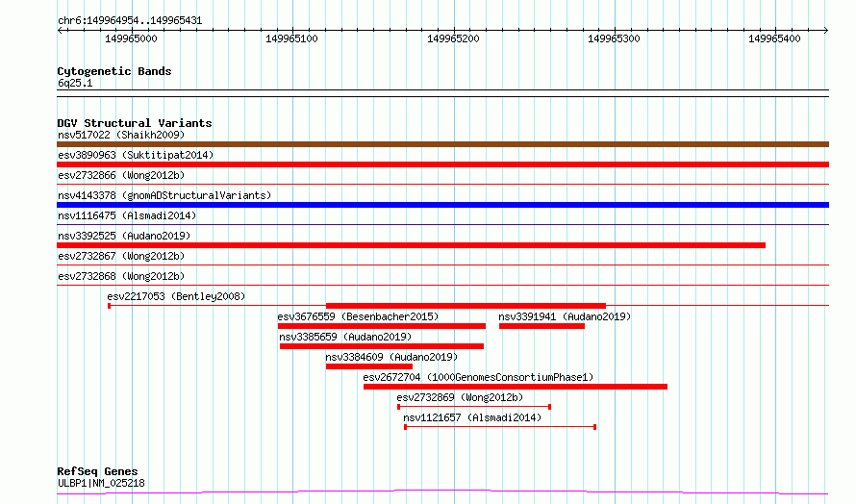
Task: Open the esv3890963 (Suktitipat2014) variant label
Action: point(136,155)
